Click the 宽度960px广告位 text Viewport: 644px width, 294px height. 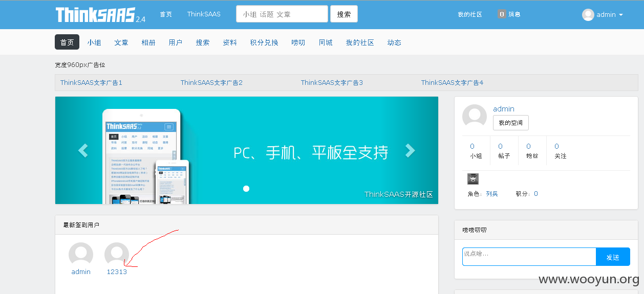click(80, 65)
